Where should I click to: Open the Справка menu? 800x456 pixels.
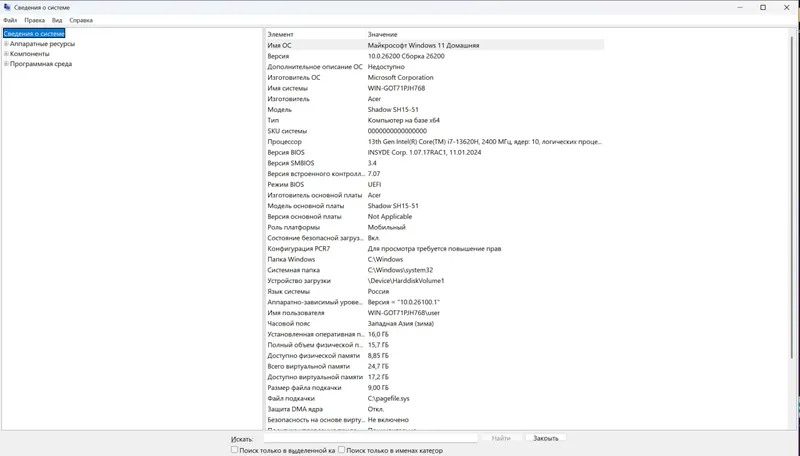pyautogui.click(x=81, y=20)
